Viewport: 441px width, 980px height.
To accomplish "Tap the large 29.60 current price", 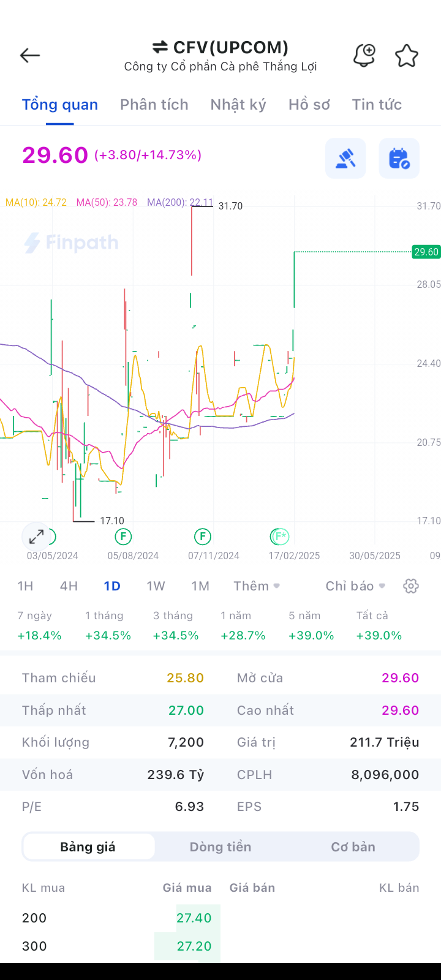I will [x=55, y=155].
